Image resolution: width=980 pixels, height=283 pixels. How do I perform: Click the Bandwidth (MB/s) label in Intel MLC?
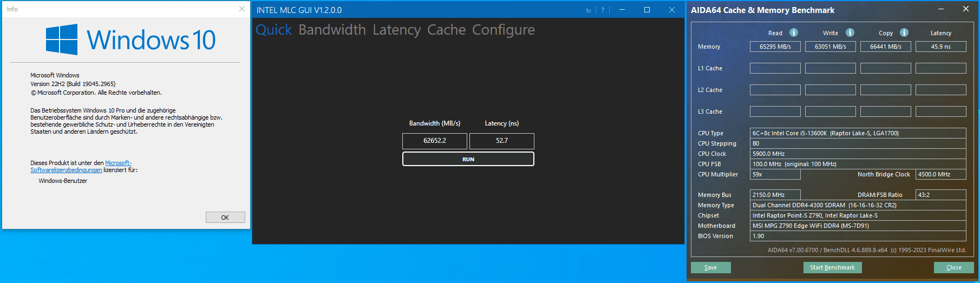[435, 123]
